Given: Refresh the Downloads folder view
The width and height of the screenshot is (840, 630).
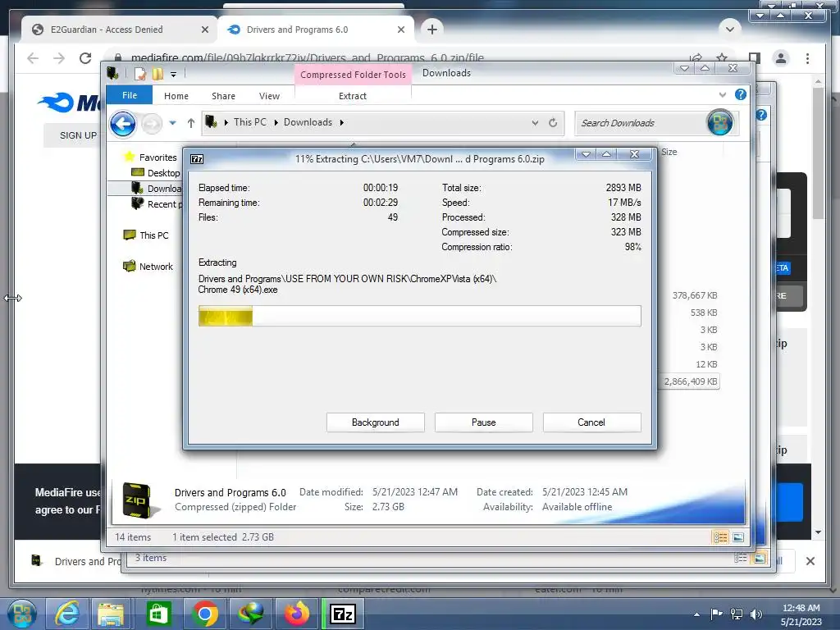Looking at the screenshot, I should tap(553, 123).
